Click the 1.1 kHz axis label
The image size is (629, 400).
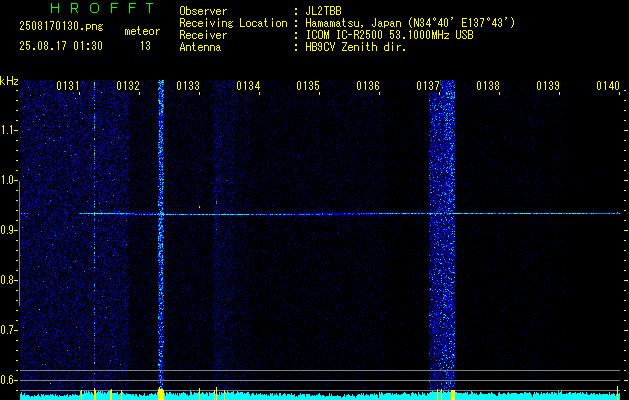point(9,130)
